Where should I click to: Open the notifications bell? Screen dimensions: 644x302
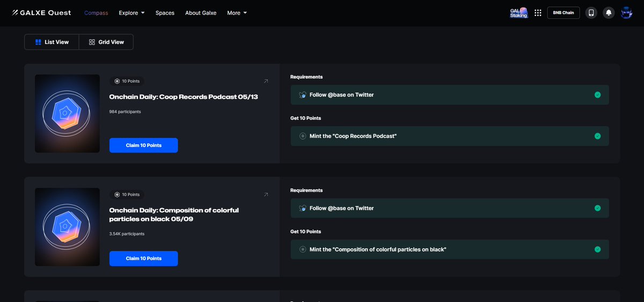pyautogui.click(x=609, y=13)
